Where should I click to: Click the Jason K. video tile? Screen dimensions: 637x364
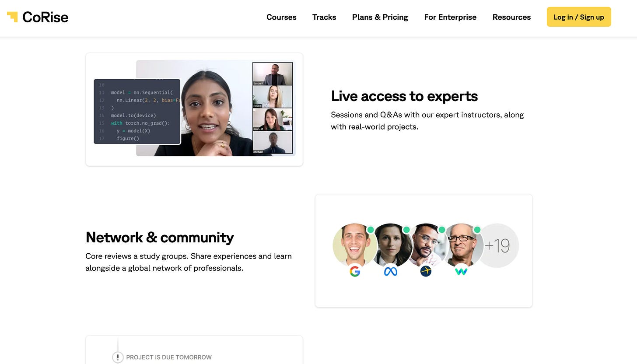pos(273,74)
